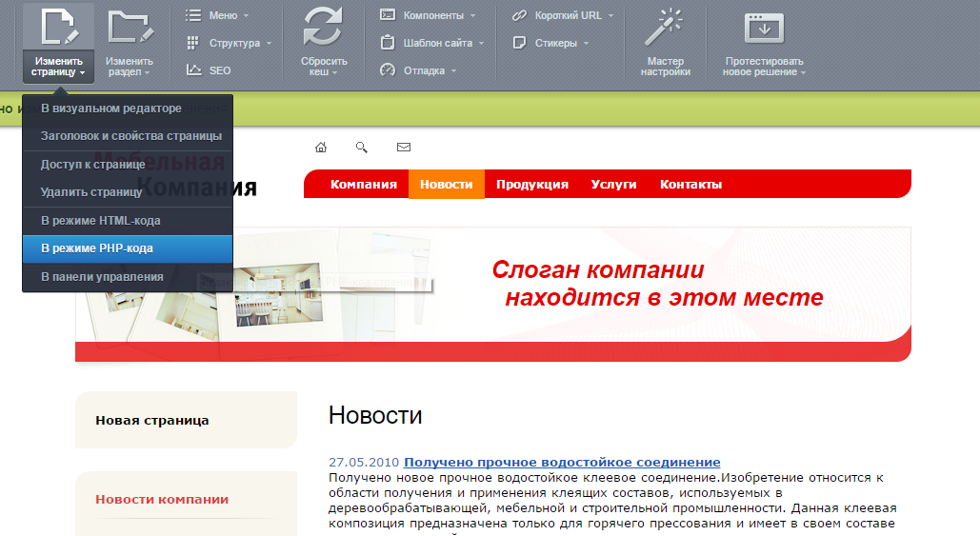This screenshot has height=536, width=980.
Task: Expand the Изменить раздел dropdown arrow
Action: coord(147,73)
